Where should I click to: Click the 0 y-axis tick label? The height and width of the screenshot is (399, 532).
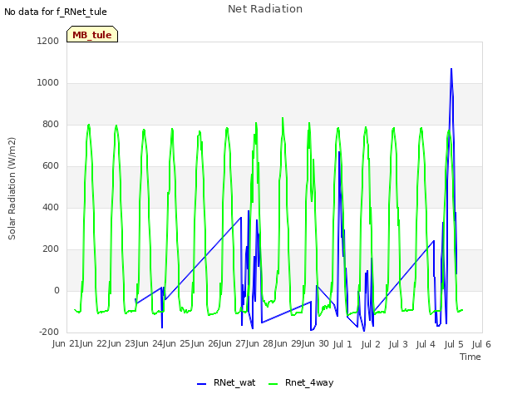(x=57, y=290)
